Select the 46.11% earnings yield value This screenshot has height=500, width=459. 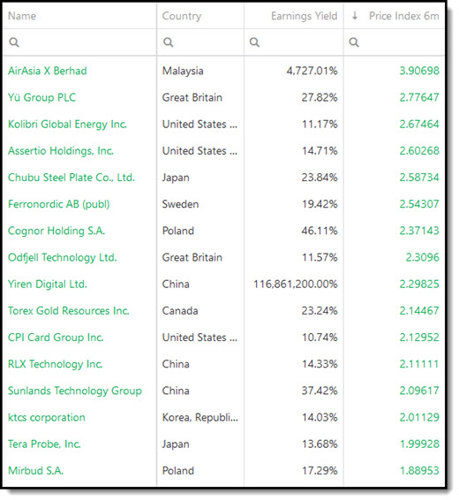tap(319, 231)
